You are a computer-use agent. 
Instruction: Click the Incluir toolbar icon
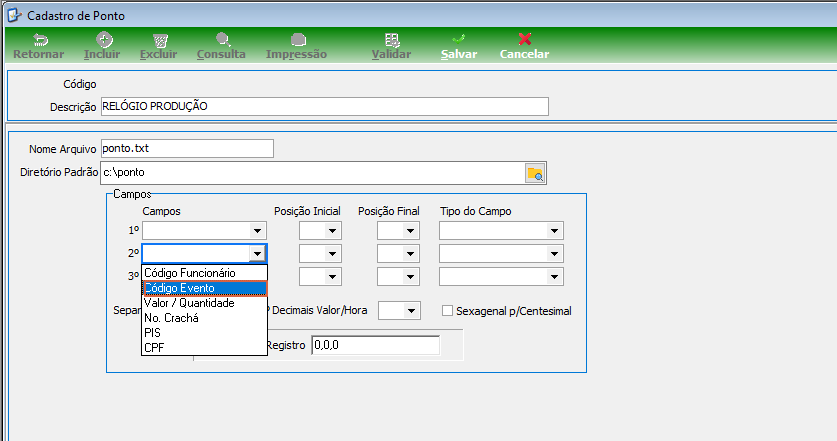104,40
